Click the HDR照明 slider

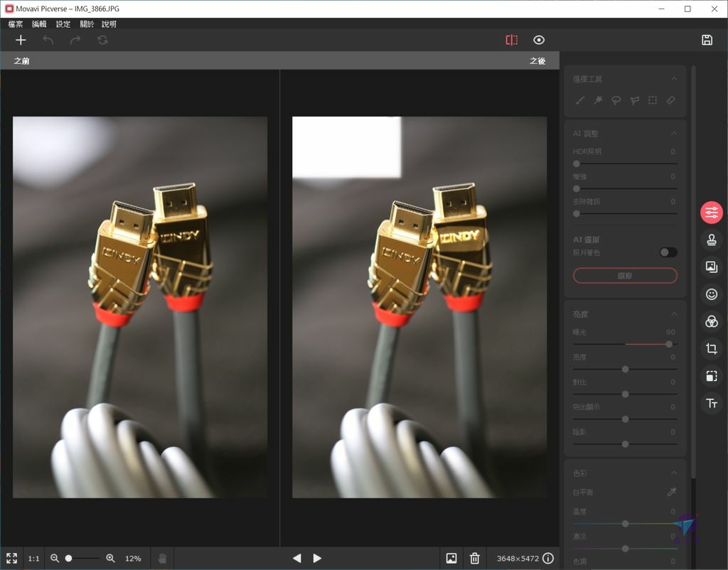coord(625,163)
